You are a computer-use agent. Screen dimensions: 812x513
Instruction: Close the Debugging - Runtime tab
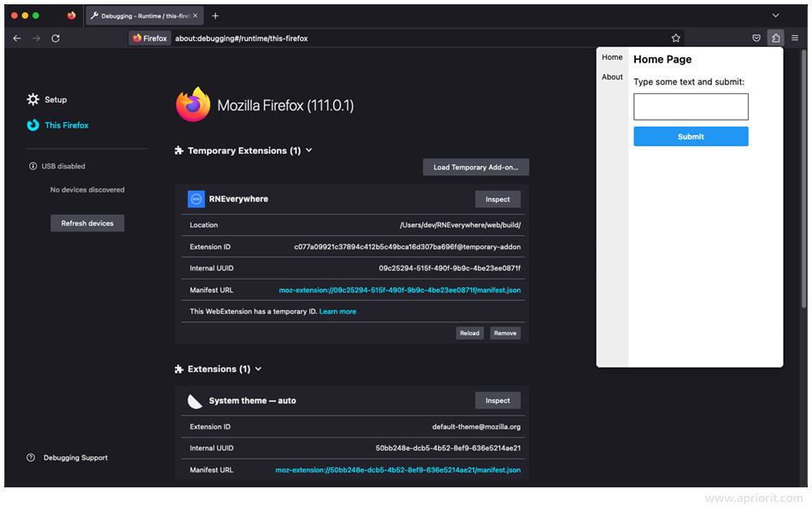195,15
